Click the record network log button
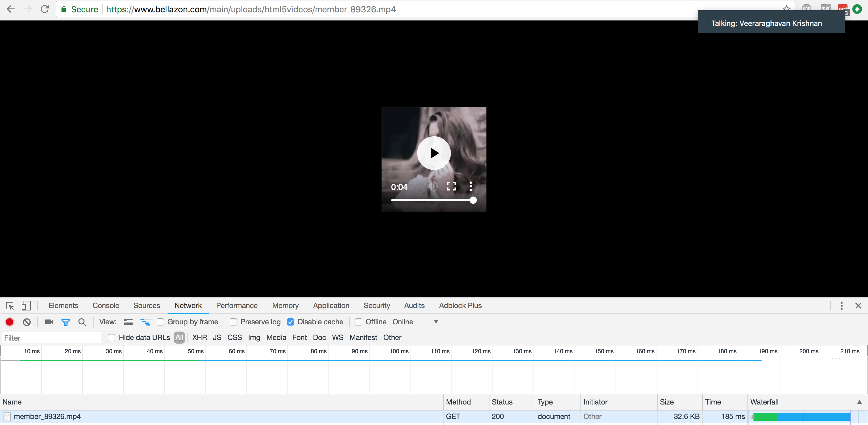 tap(9, 322)
